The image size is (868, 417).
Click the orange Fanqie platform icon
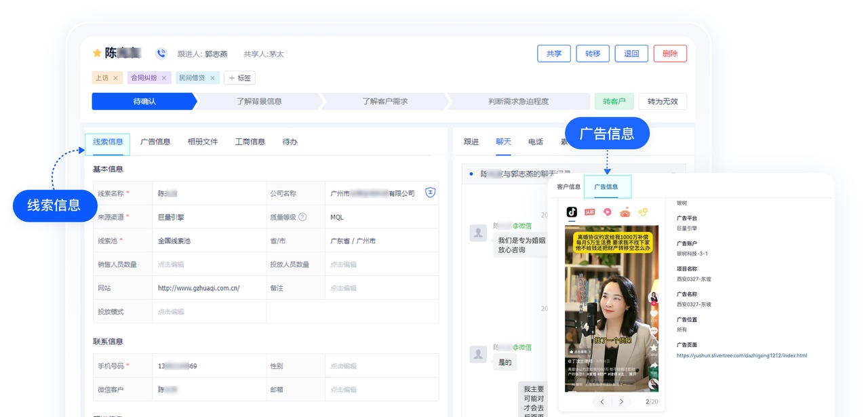[625, 212]
